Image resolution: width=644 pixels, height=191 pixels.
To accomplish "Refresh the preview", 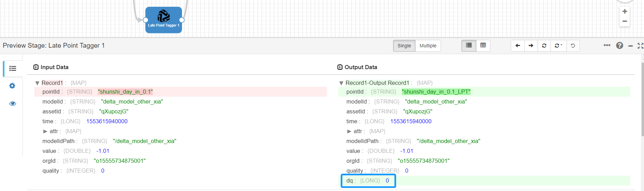I will (x=544, y=46).
